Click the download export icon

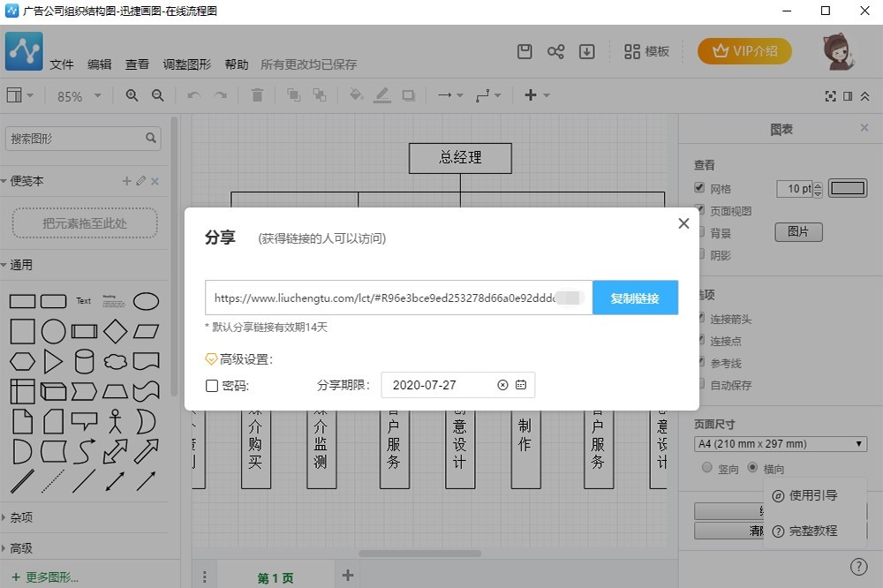coord(586,51)
